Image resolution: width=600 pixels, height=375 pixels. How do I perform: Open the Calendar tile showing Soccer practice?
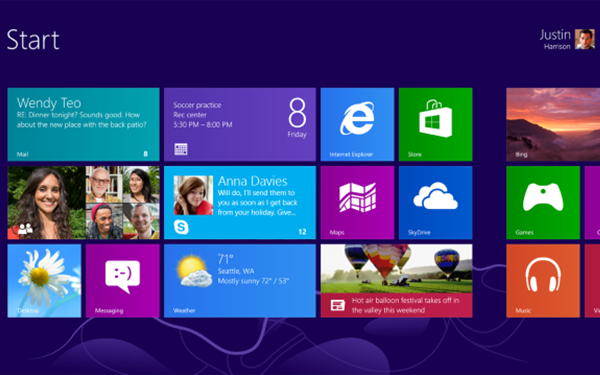coord(240,124)
